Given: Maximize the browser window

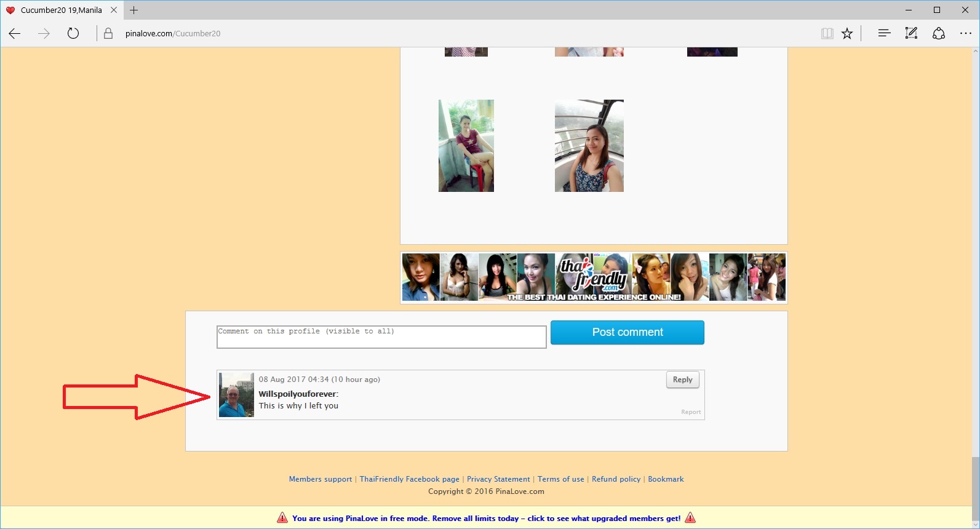Looking at the screenshot, I should pyautogui.click(x=937, y=10).
